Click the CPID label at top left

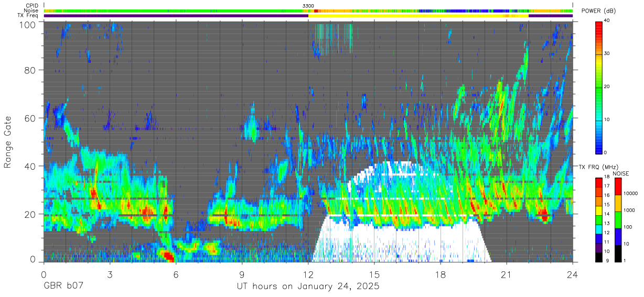coord(31,6)
